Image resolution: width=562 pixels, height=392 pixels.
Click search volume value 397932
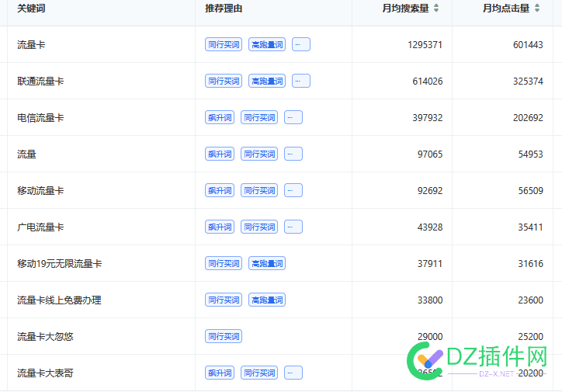(x=428, y=118)
